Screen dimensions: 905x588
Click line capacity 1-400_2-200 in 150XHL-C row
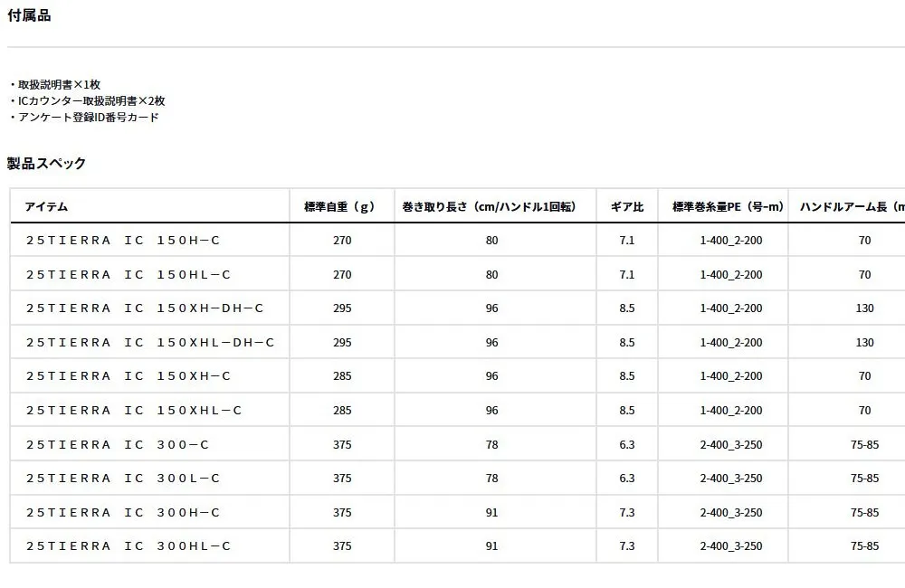pyautogui.click(x=731, y=411)
